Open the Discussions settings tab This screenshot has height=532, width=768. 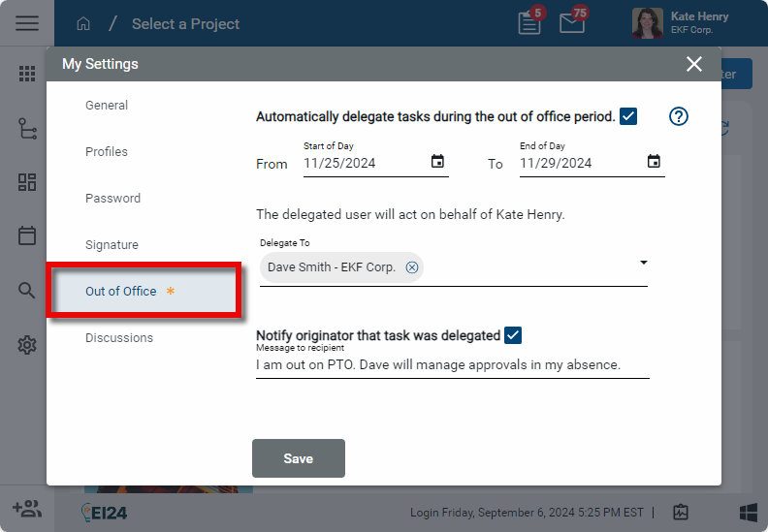coord(119,338)
